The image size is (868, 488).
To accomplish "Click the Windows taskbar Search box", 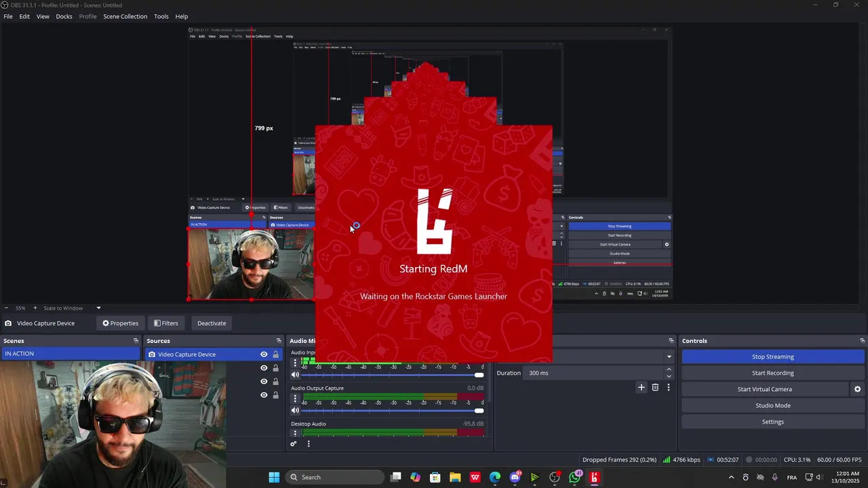I will pos(334,477).
